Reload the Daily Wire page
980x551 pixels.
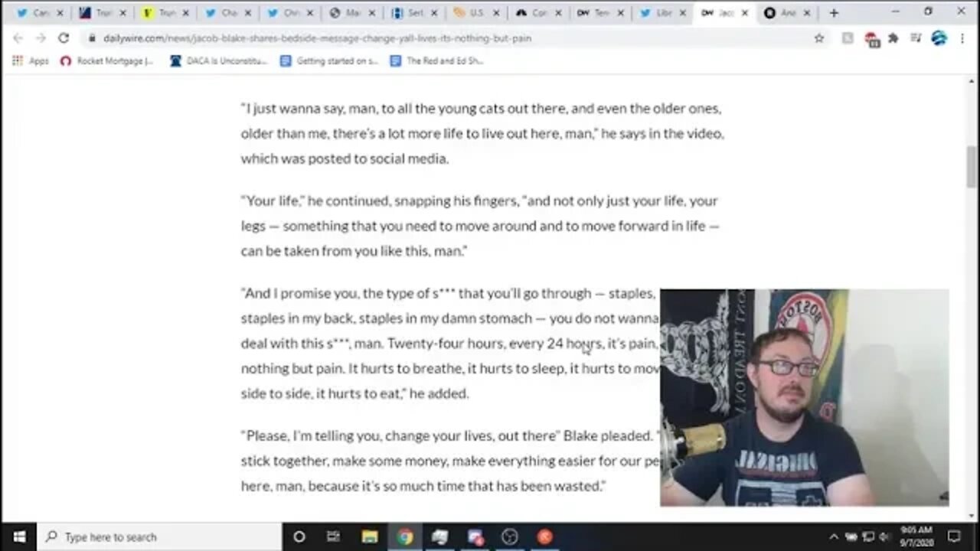pyautogui.click(x=64, y=38)
